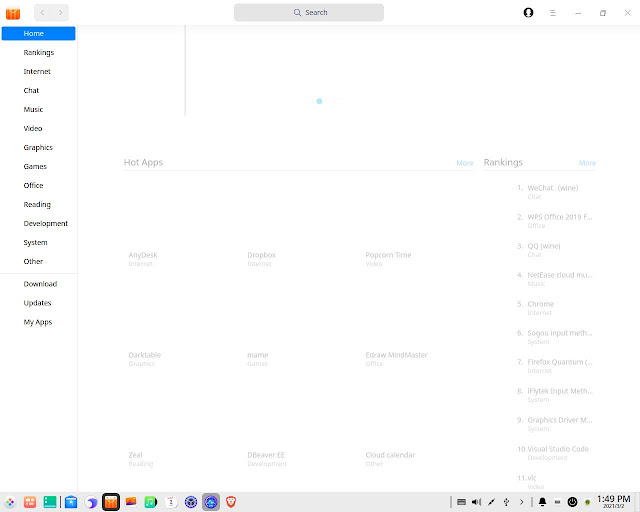Open the Updates page in sidebar

coord(38,303)
